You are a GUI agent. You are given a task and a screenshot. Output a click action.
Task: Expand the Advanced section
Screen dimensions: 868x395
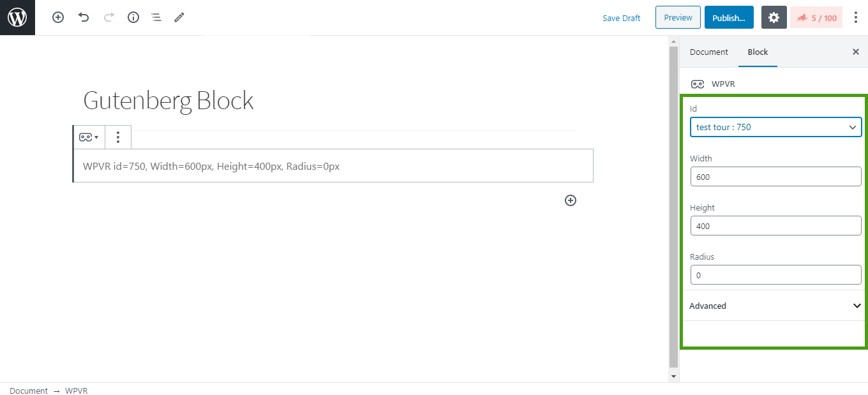click(x=775, y=306)
